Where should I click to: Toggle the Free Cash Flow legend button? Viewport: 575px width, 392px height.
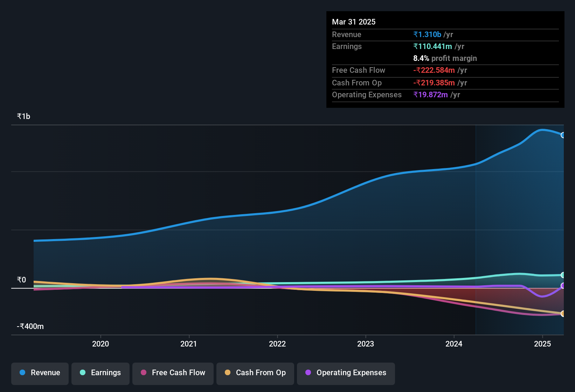(x=173, y=373)
